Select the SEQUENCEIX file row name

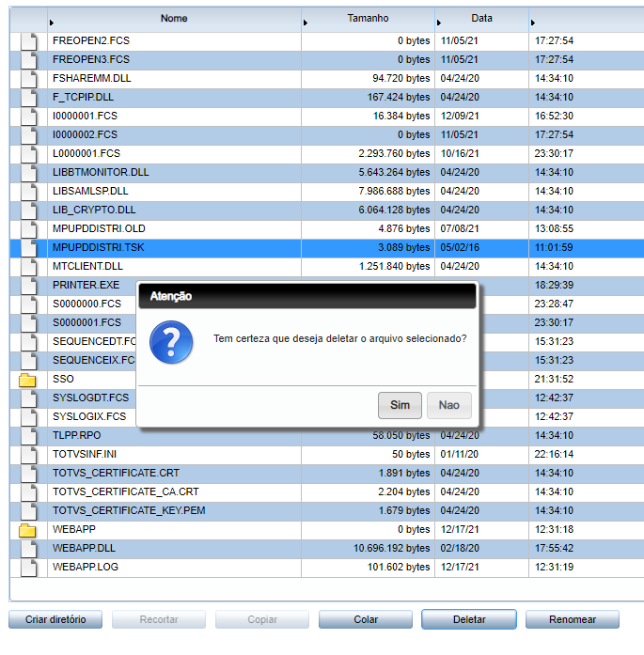(94, 361)
